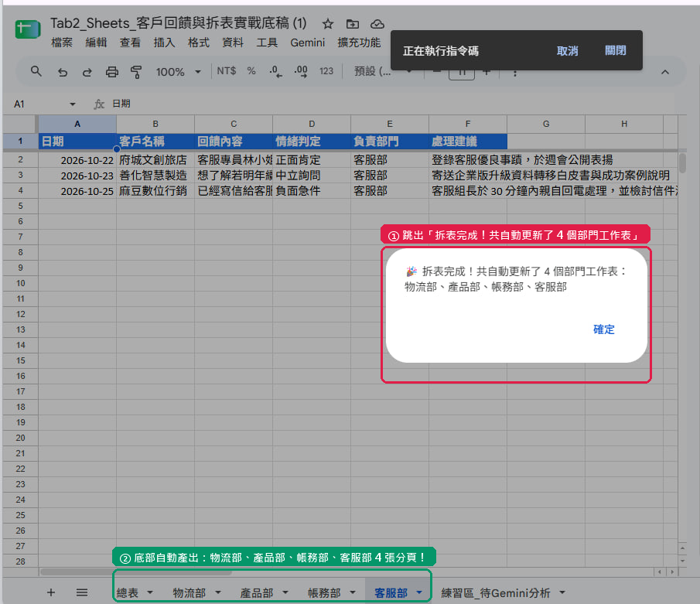700x604 pixels.
Task: Redo the last undone action
Action: (87, 72)
